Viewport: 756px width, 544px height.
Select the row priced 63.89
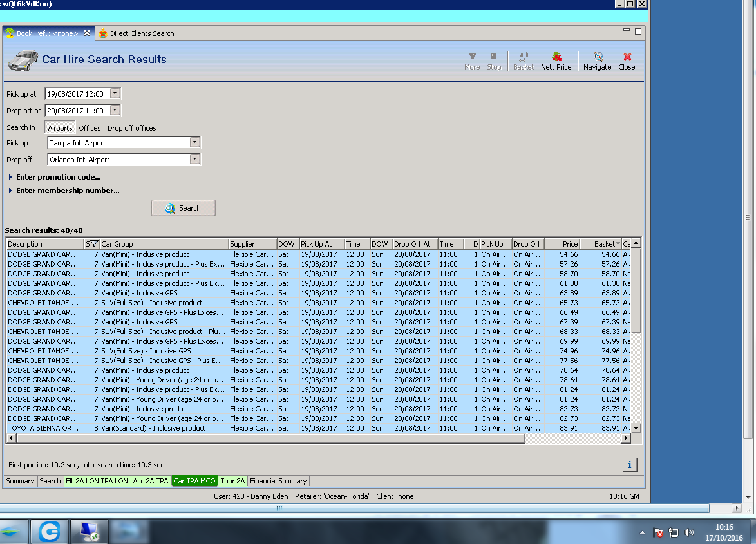click(319, 293)
